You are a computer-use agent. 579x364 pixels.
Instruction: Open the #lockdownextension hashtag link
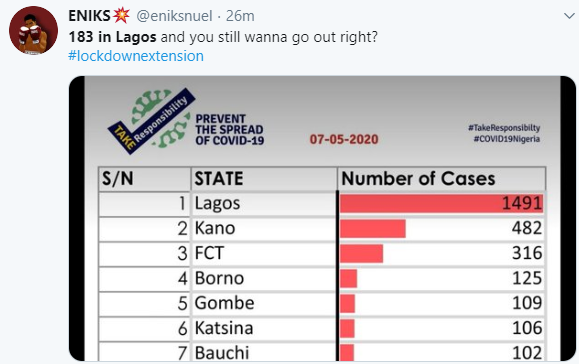click(x=136, y=56)
